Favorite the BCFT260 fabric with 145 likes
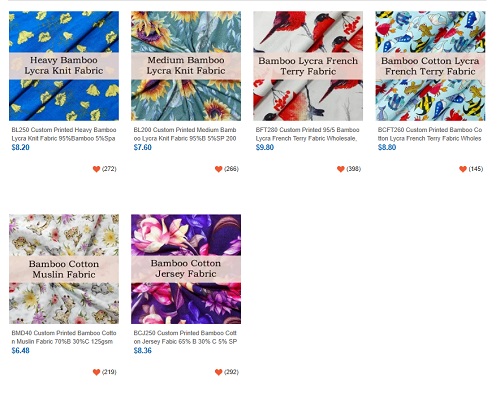This screenshot has height=417, width=500. pyautogui.click(x=463, y=169)
